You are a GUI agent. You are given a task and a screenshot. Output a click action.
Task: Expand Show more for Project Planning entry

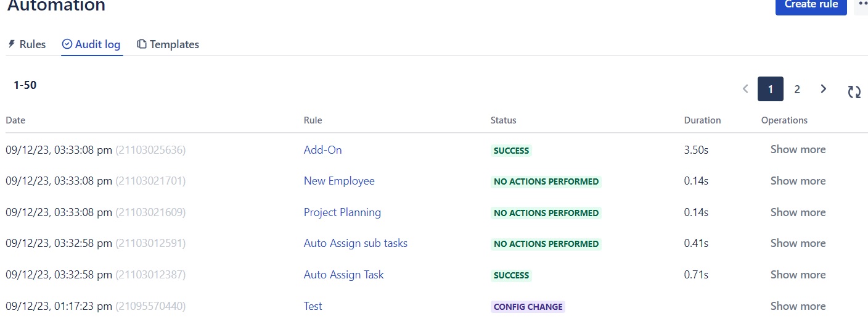798,212
